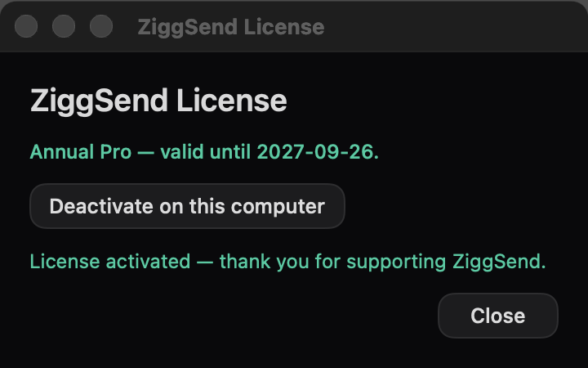Close the license dialog with Close button

(497, 316)
